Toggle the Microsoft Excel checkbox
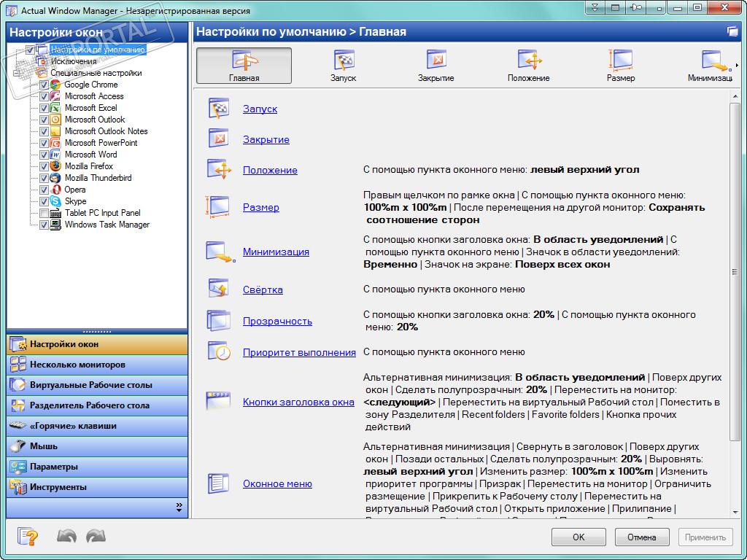Image resolution: width=747 pixels, height=560 pixels. coord(43,108)
